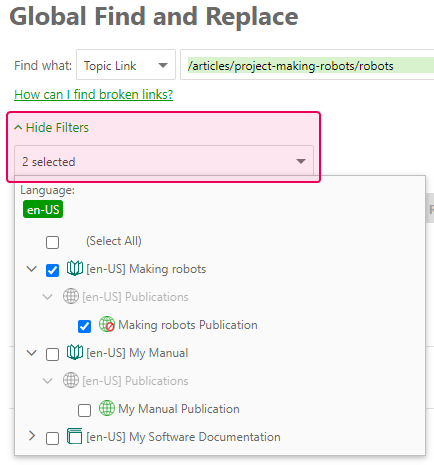Open How can I find broken links

pos(94,95)
